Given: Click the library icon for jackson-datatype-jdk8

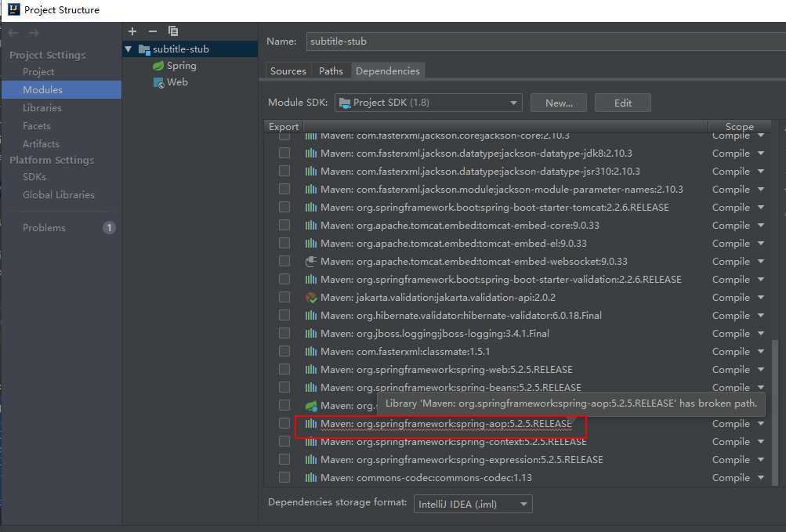Looking at the screenshot, I should point(311,154).
